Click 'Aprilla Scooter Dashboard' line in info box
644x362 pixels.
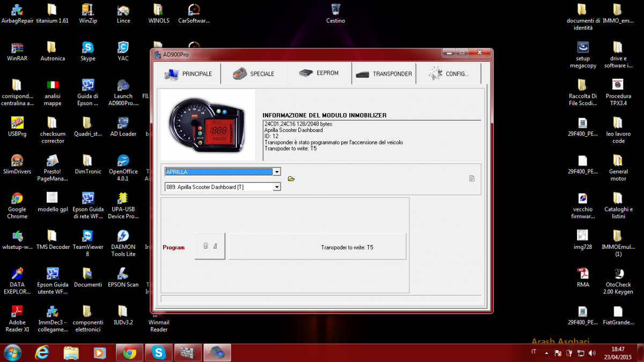coord(294,130)
